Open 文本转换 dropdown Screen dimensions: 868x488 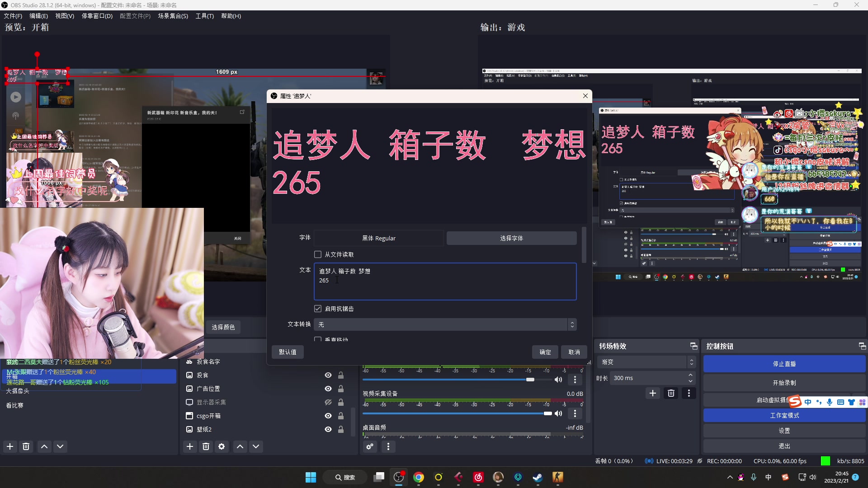click(445, 324)
